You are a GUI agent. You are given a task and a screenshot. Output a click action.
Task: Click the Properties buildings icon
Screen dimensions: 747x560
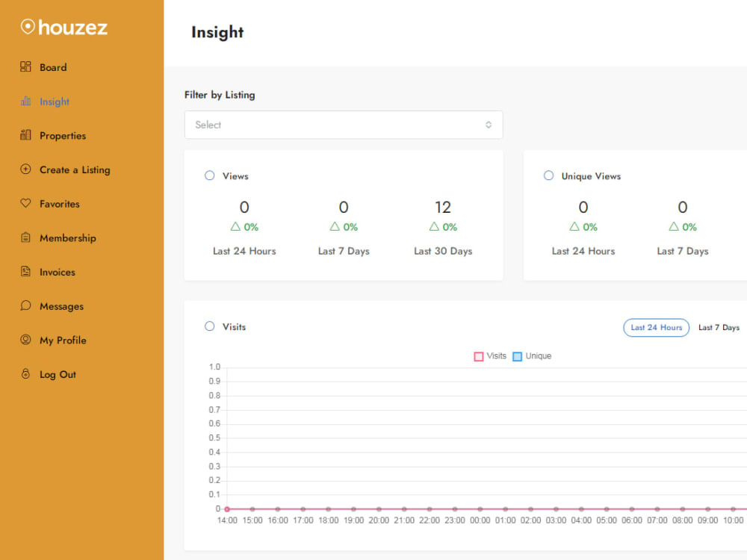[25, 135]
